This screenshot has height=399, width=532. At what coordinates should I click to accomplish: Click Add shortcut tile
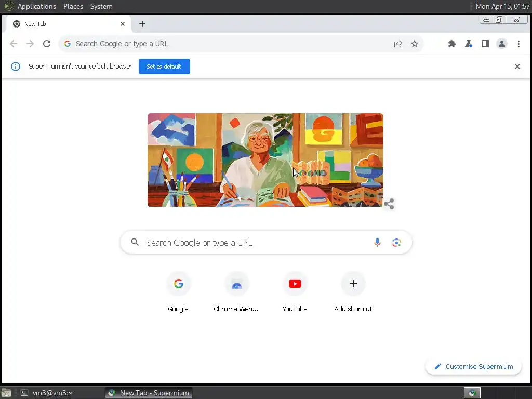[x=353, y=292]
